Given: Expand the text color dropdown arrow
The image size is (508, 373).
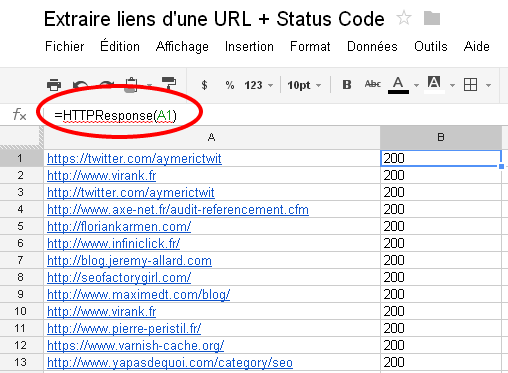Looking at the screenshot, I should tap(416, 86).
